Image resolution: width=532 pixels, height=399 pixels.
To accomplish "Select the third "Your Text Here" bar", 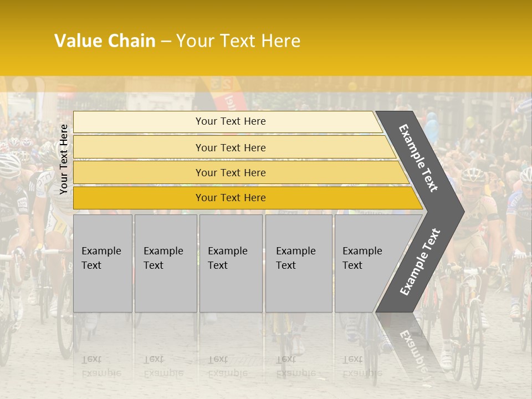I will coord(230,172).
